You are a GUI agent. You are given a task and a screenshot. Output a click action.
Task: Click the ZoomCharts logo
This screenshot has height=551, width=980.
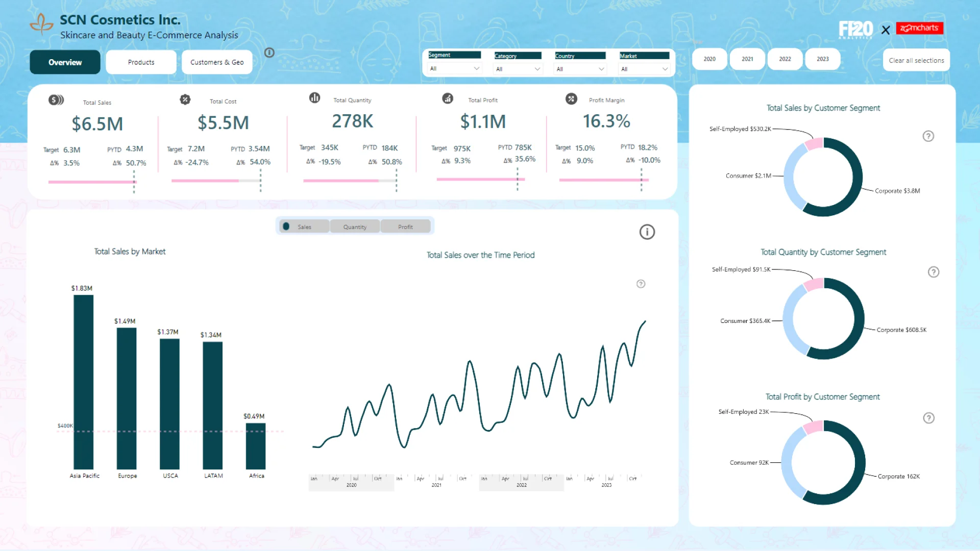[919, 28]
